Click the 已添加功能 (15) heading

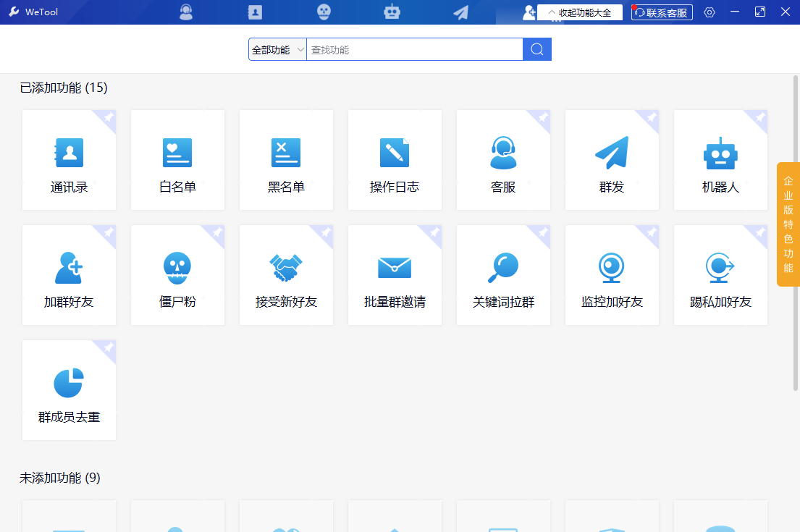[64, 88]
